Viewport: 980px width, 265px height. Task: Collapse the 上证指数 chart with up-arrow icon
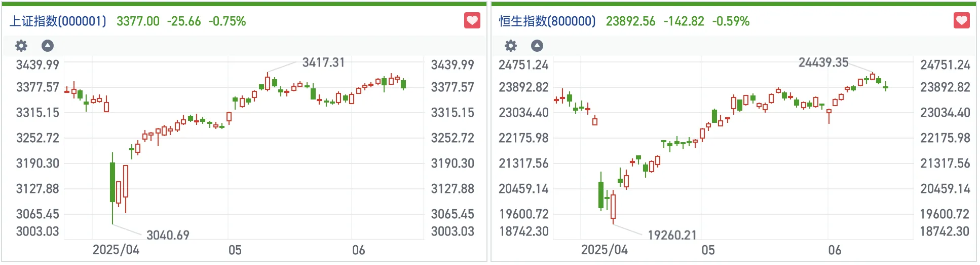point(48,46)
